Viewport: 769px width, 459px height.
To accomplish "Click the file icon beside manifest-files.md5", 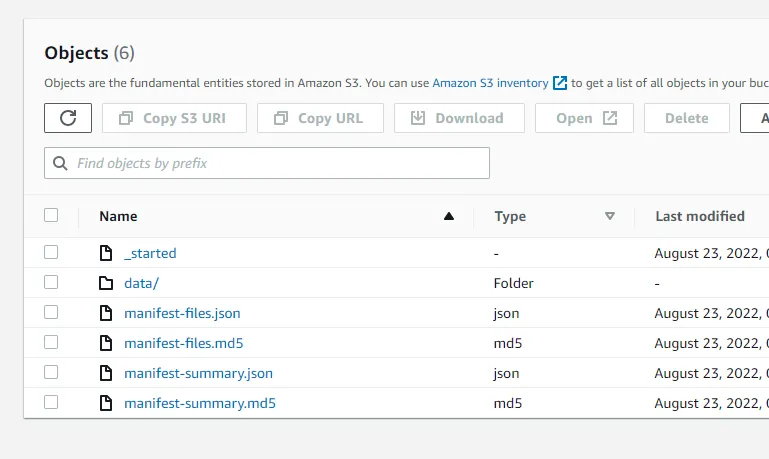I will [x=106, y=343].
